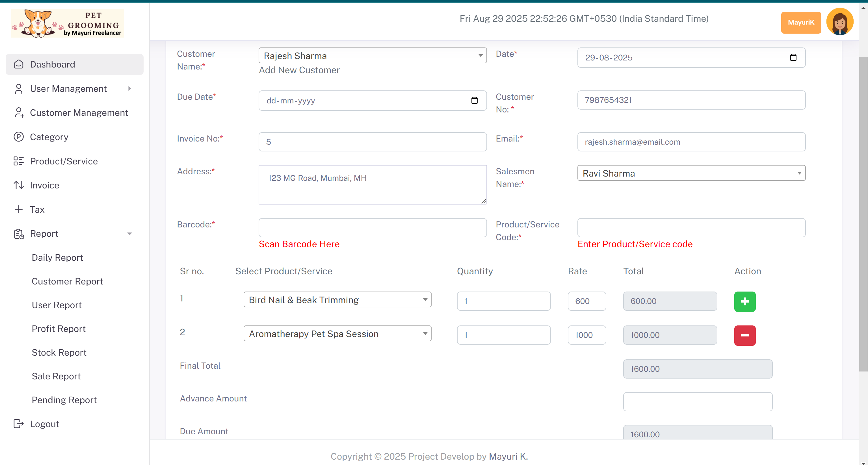868x465 pixels.
Task: Click the Mayuri K. footer link
Action: [x=508, y=456]
